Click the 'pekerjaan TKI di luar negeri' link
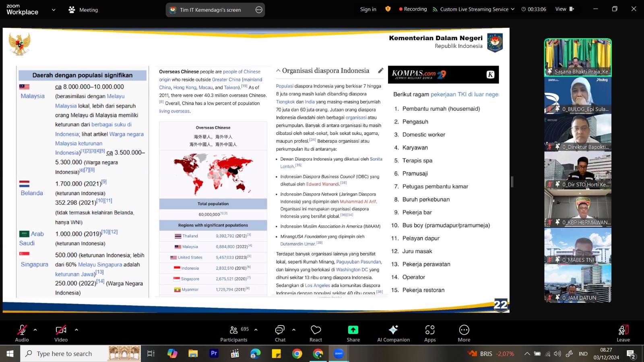Image resolution: width=644 pixels, height=362 pixels. point(465,95)
